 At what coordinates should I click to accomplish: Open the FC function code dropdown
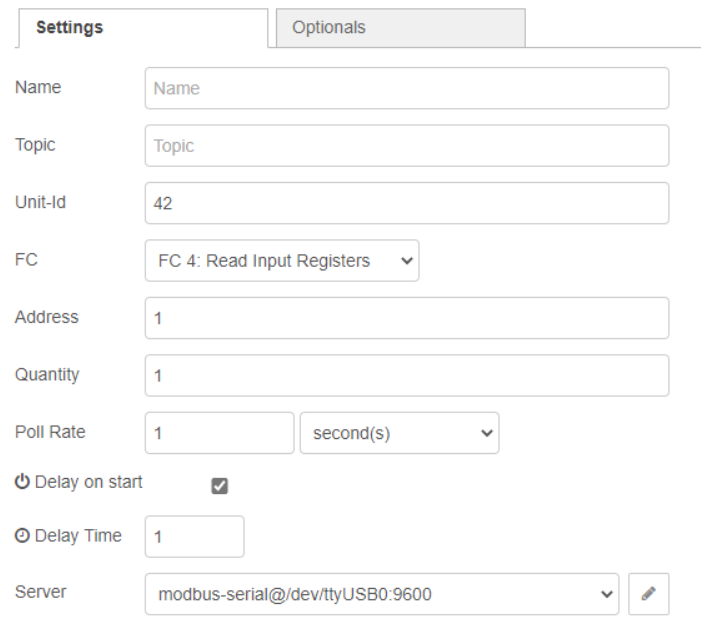282,261
